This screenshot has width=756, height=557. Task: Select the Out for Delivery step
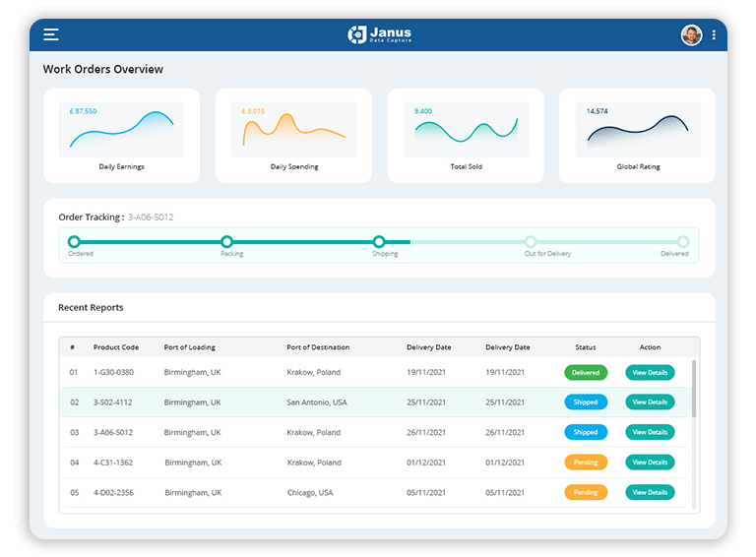click(x=531, y=241)
